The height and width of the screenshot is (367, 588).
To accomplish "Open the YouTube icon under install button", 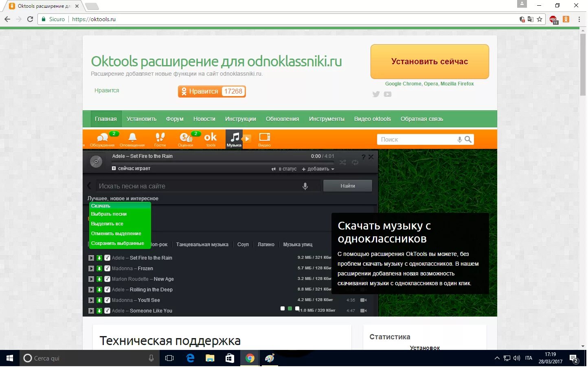I will tap(388, 94).
